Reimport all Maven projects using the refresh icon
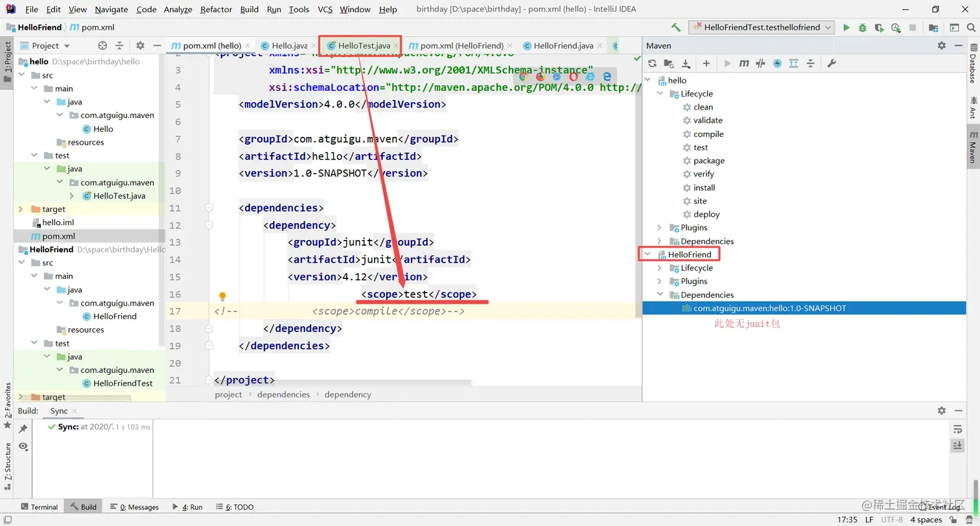 click(x=653, y=64)
